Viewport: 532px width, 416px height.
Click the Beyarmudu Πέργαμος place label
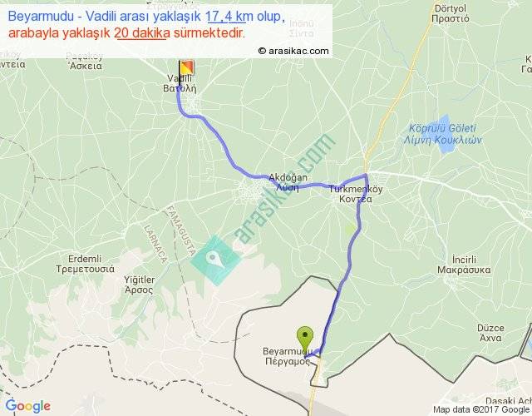[x=288, y=356]
